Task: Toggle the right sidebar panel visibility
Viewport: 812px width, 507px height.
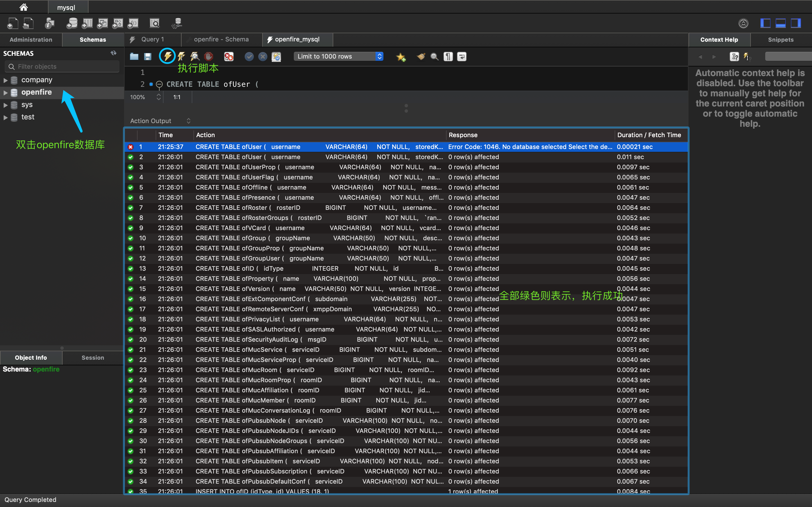Action: [796, 23]
